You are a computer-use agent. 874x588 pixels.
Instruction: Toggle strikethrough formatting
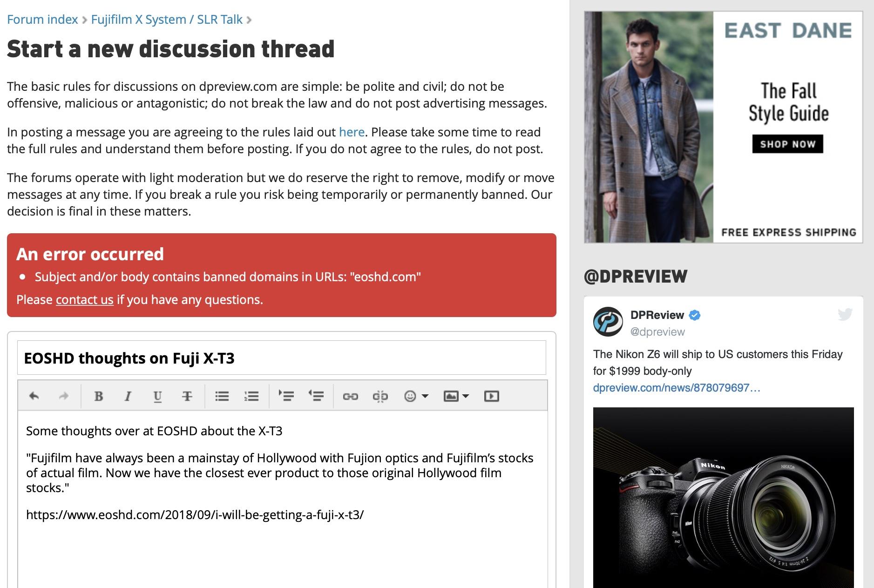[x=187, y=396]
